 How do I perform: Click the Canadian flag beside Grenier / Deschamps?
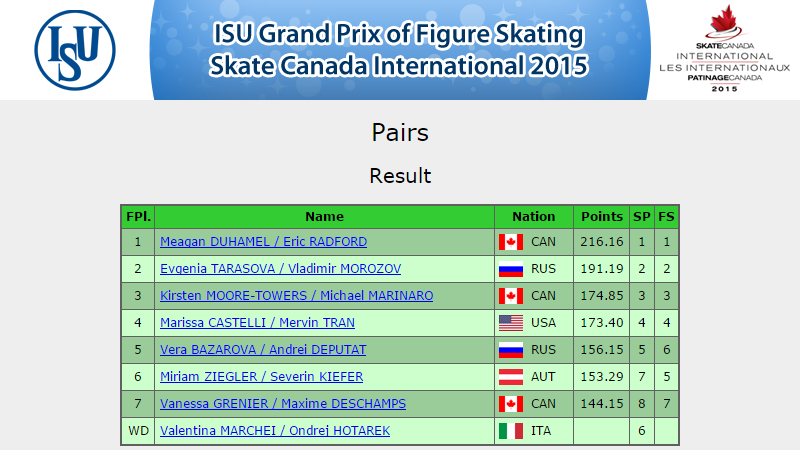pyautogui.click(x=511, y=404)
